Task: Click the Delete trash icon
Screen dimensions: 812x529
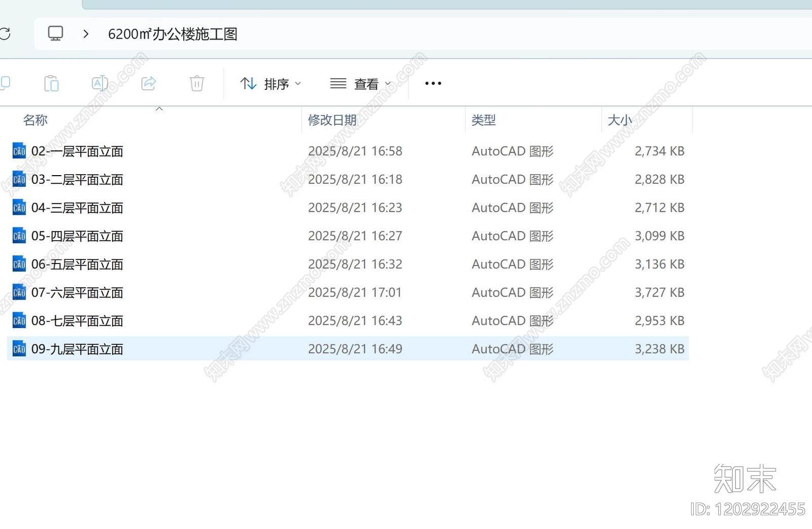Action: pos(197,83)
